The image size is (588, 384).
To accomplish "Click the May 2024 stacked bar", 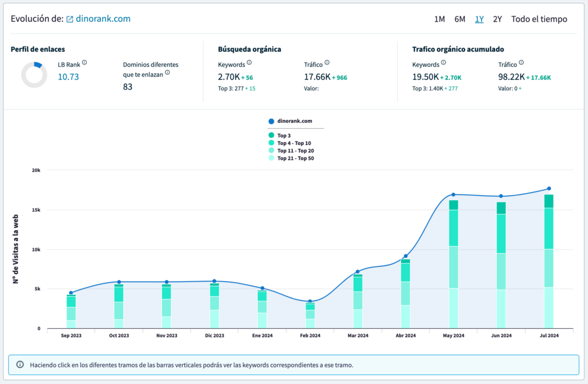I will click(454, 264).
